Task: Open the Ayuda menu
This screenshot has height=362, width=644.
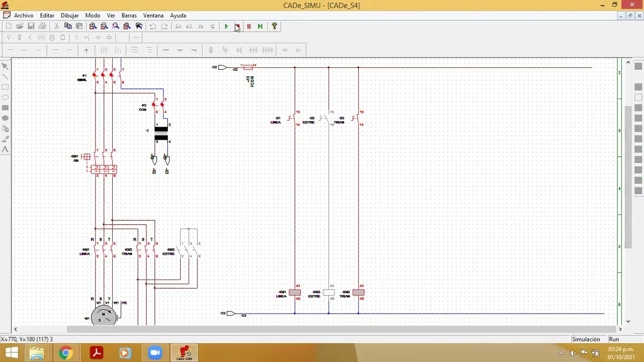Action: 178,16
